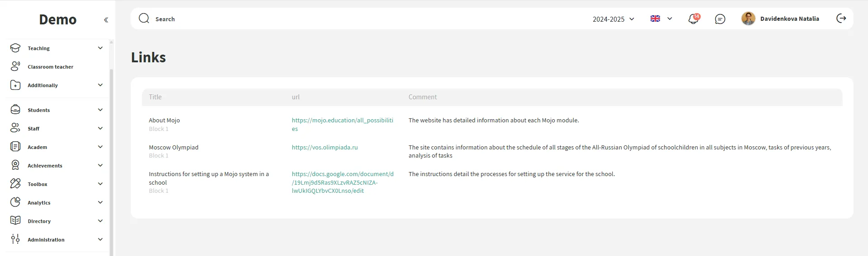The image size is (868, 256).
Task: Open the mojo.education link
Action: (x=342, y=121)
